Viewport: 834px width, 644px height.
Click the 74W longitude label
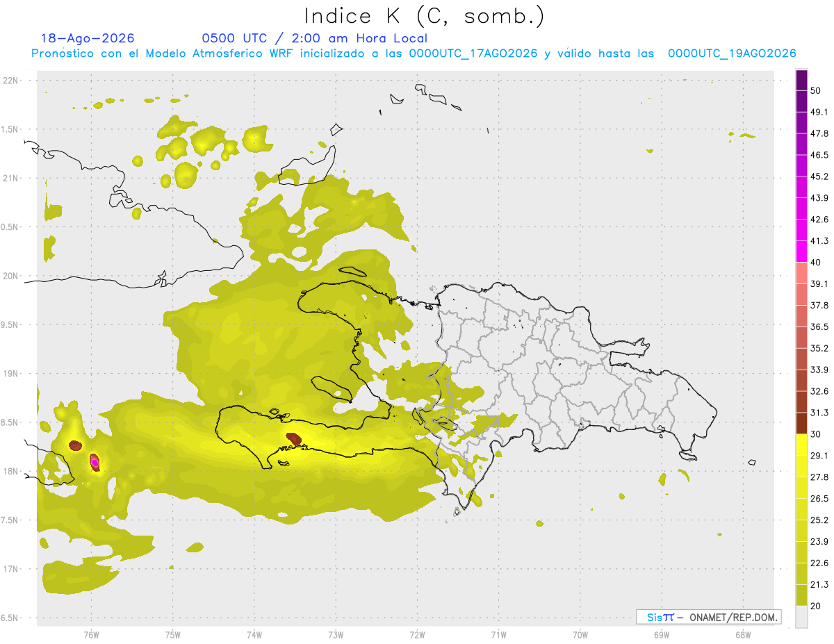[x=254, y=636]
